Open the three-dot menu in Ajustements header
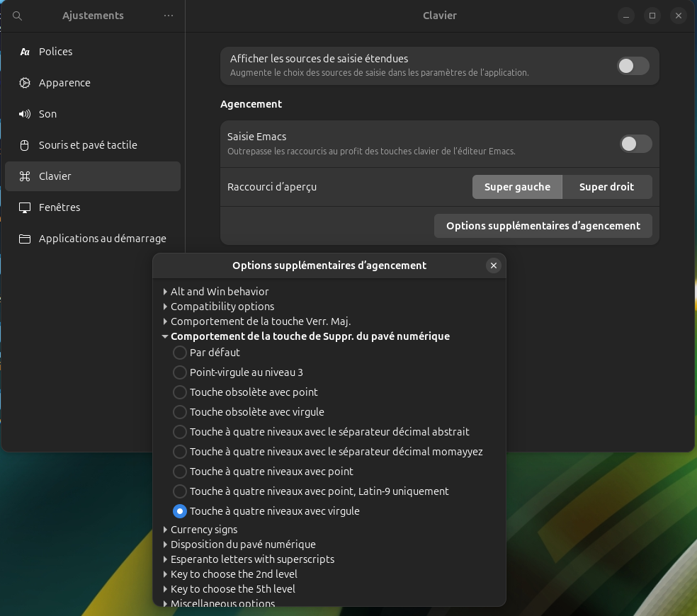Screen dimensions: 697x616 169,16
